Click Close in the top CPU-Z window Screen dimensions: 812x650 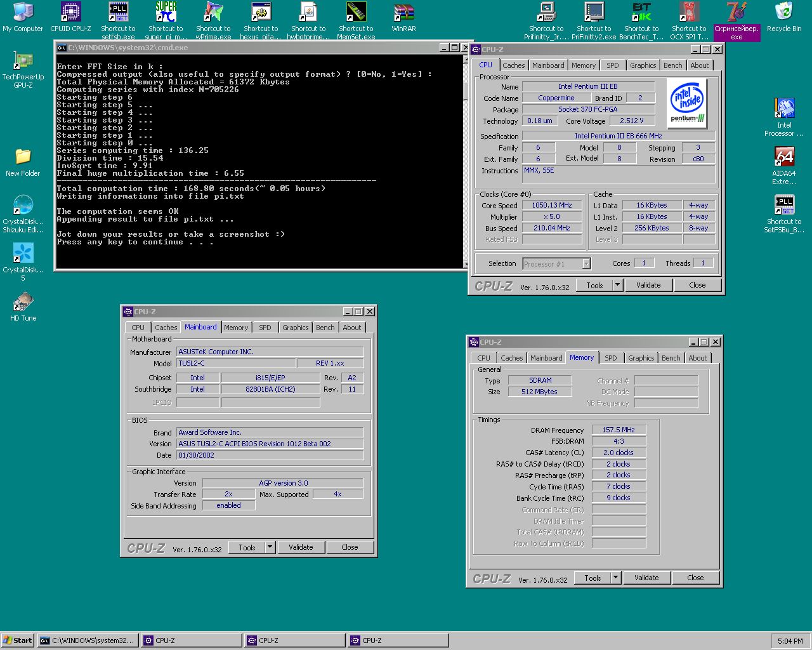pyautogui.click(x=697, y=285)
